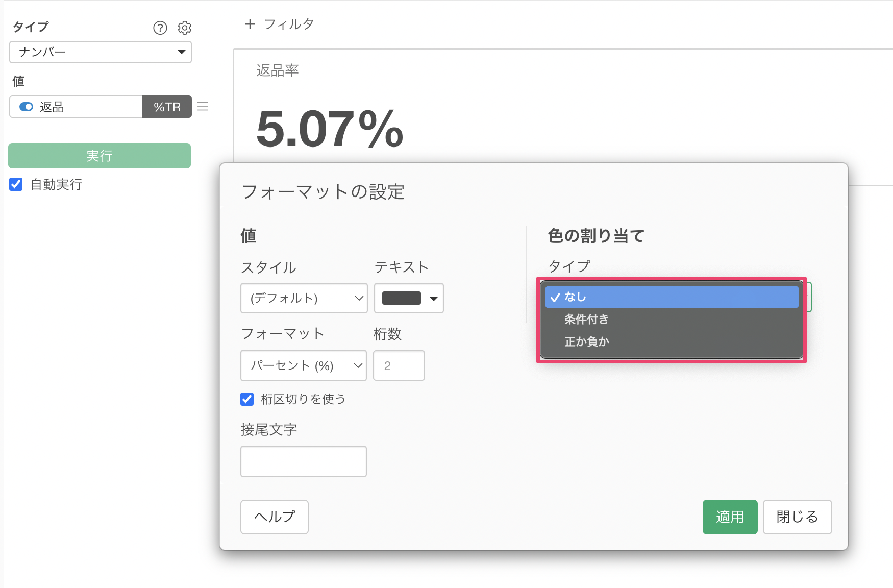
Task: Select なし from color type list
Action: 671,297
